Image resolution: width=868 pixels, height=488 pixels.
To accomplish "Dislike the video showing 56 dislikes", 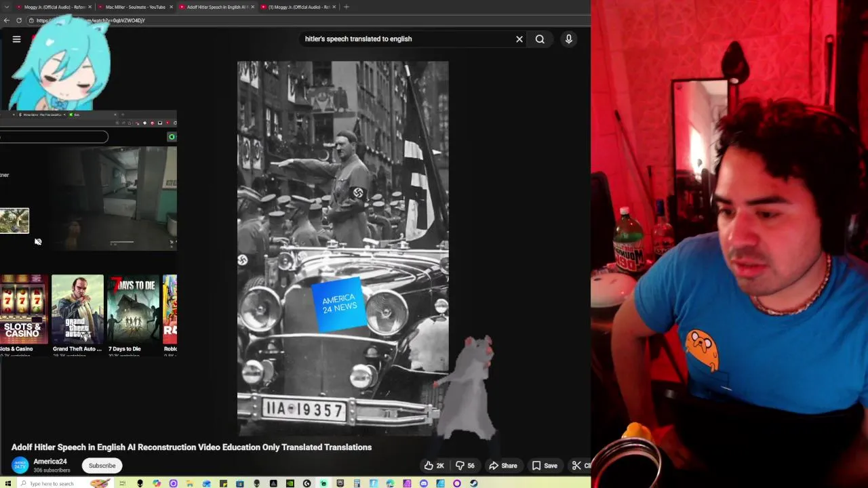I will click(465, 466).
